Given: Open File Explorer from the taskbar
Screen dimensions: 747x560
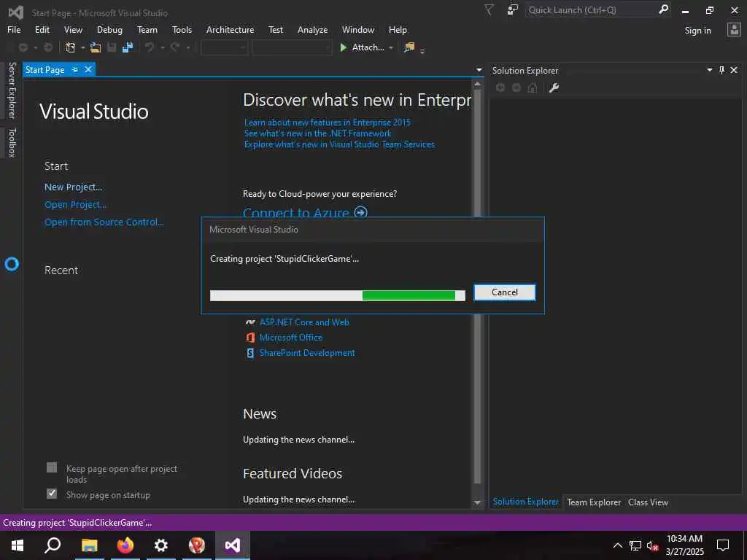Looking at the screenshot, I should (90, 545).
